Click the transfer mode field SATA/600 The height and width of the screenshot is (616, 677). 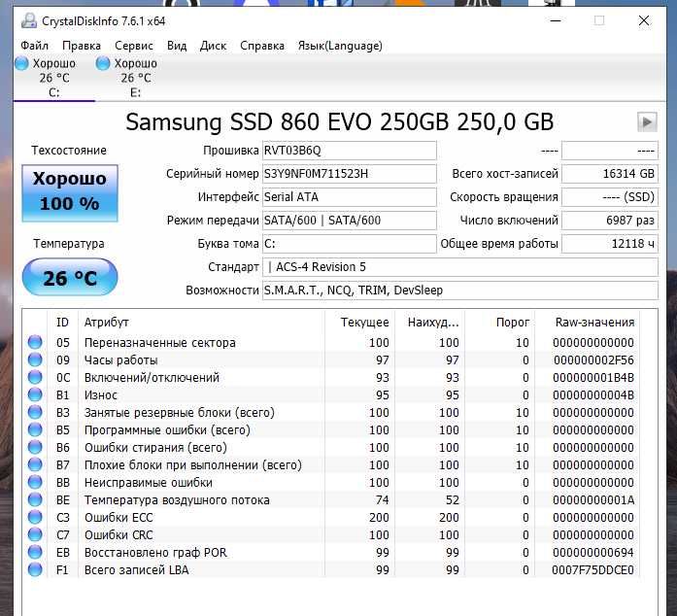(350, 221)
